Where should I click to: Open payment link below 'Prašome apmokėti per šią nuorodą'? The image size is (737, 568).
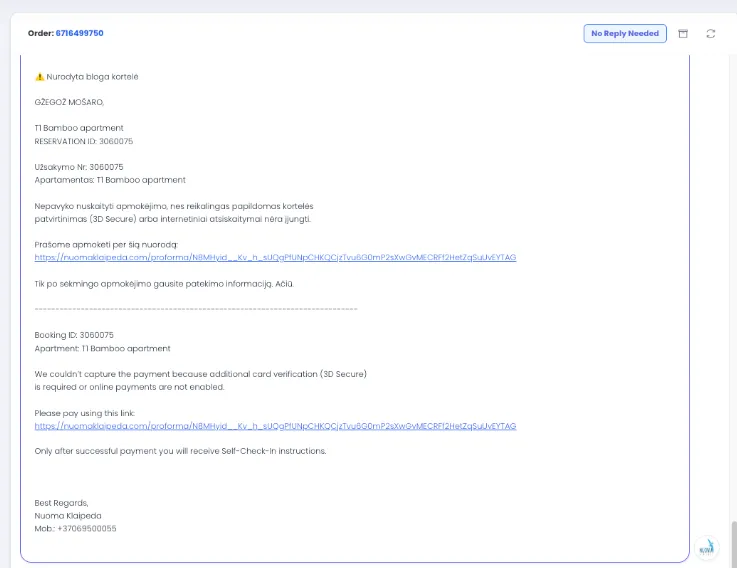tap(275, 257)
